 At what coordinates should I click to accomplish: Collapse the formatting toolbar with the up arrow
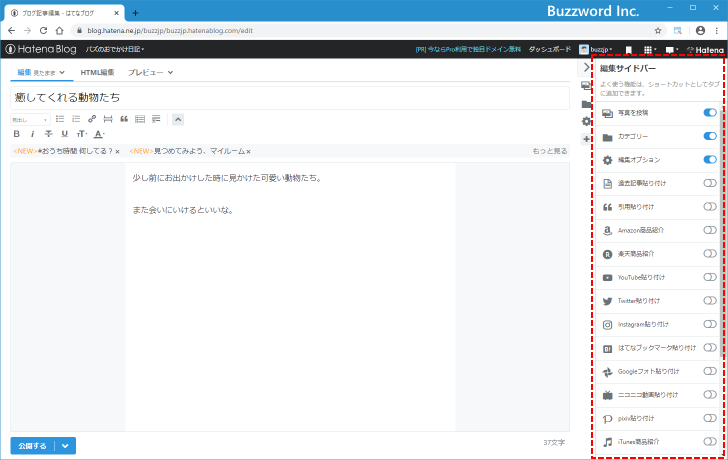[178, 120]
